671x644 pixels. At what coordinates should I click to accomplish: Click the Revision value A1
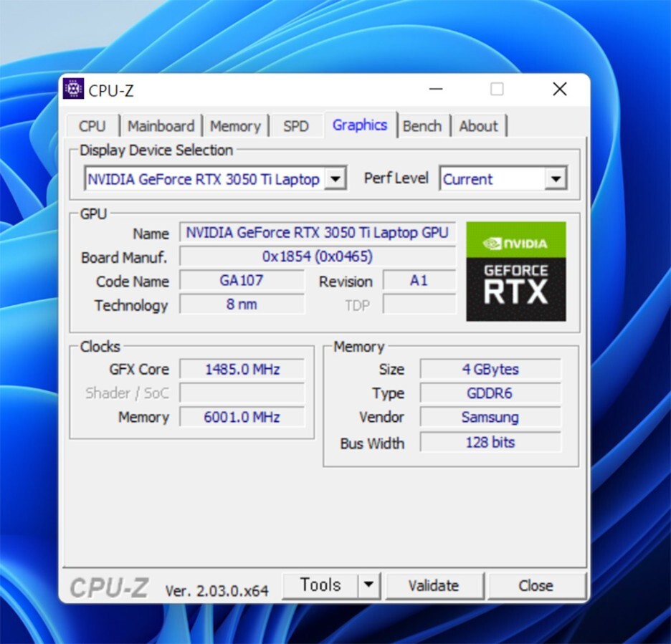(419, 281)
